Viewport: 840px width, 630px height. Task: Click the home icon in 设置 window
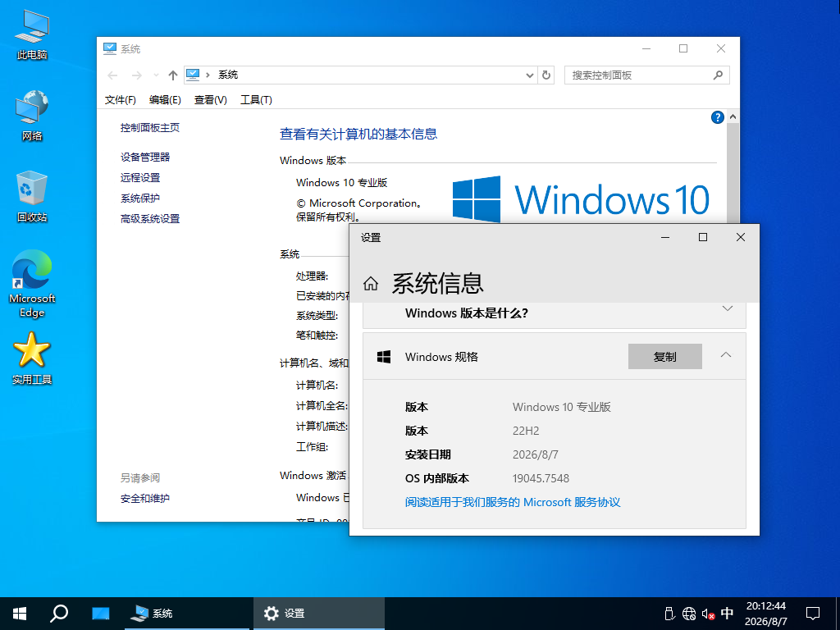coord(371,283)
